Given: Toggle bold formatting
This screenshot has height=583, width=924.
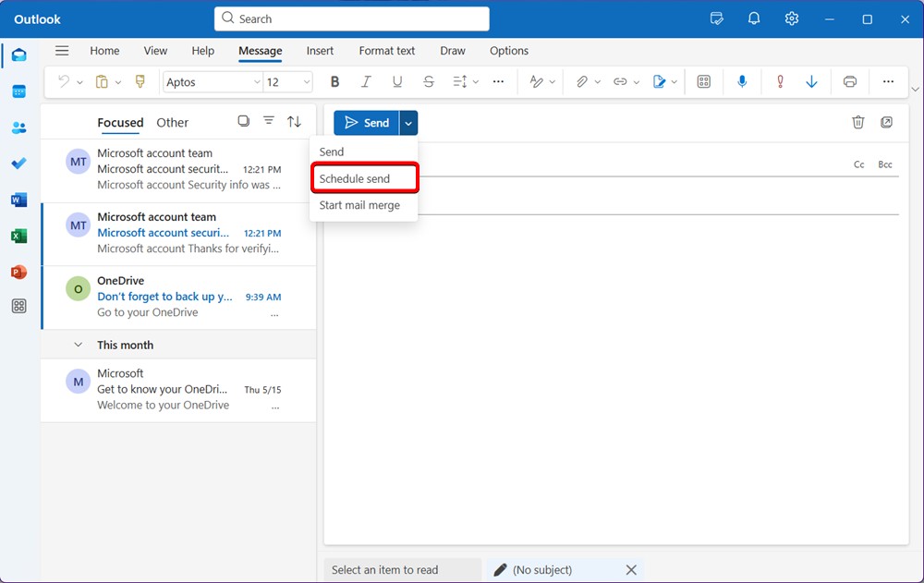Looking at the screenshot, I should (334, 81).
